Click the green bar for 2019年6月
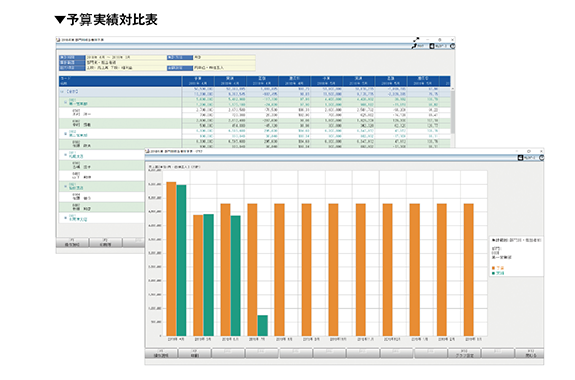 coord(235,275)
